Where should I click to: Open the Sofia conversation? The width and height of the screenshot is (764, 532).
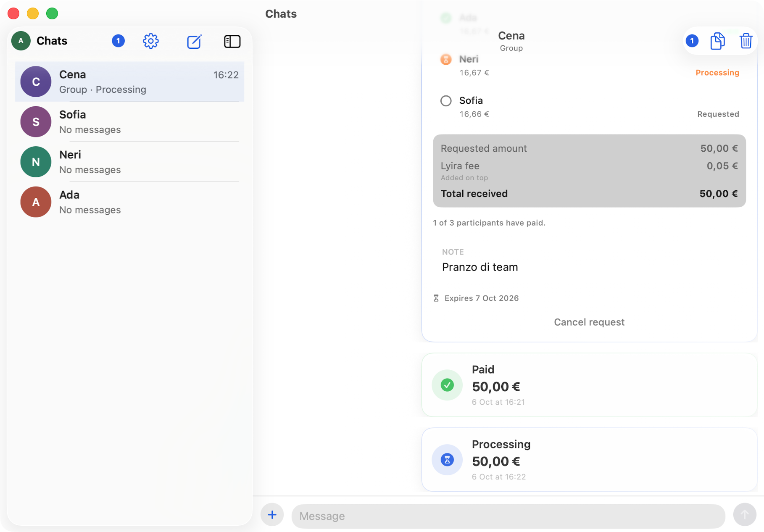(x=129, y=122)
